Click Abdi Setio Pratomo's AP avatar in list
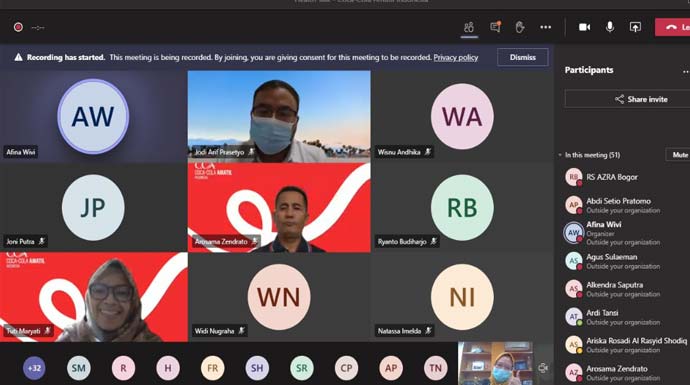690x385 pixels. click(573, 205)
